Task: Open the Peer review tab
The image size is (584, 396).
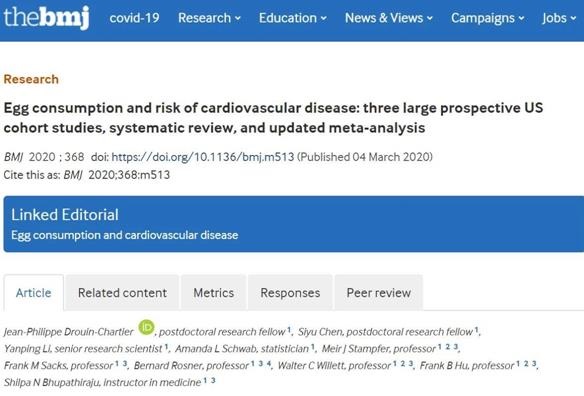Action: click(x=378, y=293)
